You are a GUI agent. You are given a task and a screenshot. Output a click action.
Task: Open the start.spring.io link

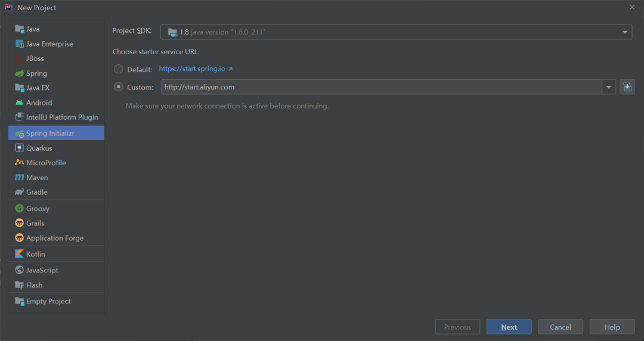point(193,69)
